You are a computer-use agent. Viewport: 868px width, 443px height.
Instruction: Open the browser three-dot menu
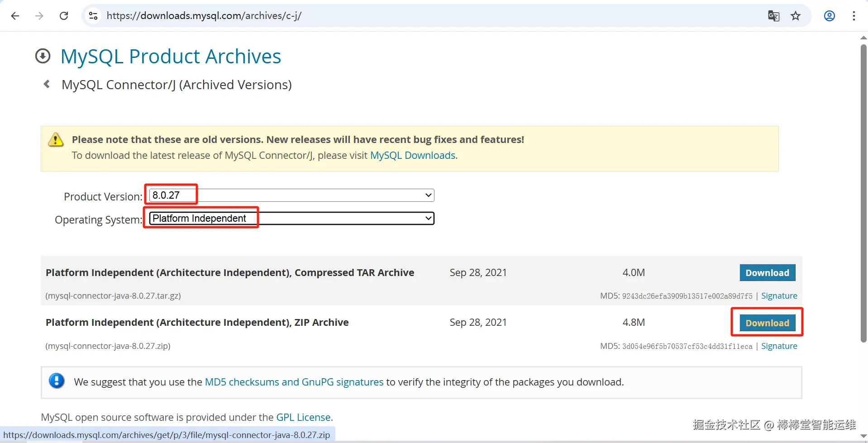coord(854,16)
